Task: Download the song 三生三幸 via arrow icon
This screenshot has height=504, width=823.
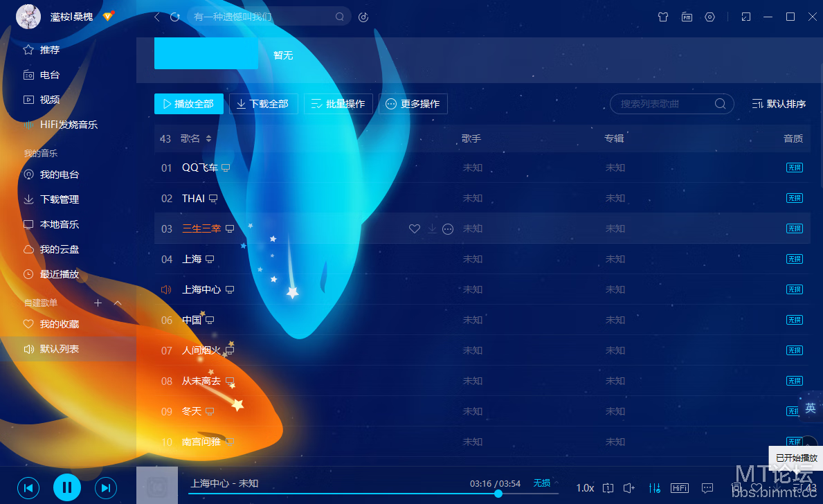Action: coord(432,228)
